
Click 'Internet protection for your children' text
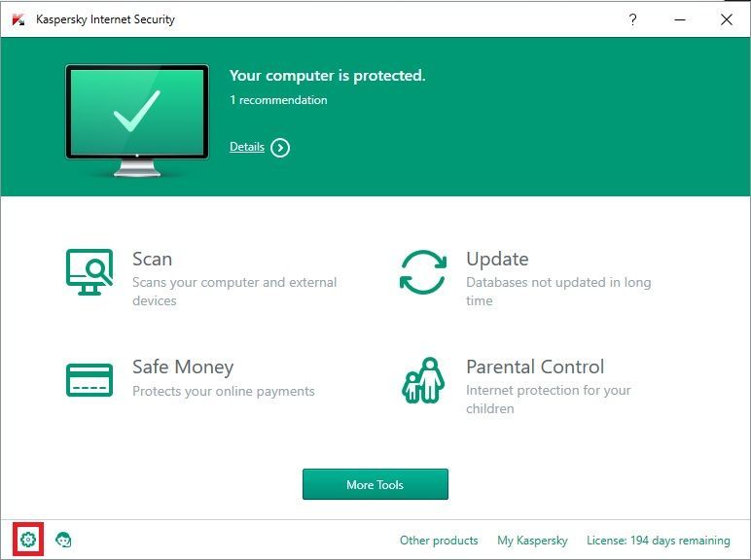click(549, 400)
